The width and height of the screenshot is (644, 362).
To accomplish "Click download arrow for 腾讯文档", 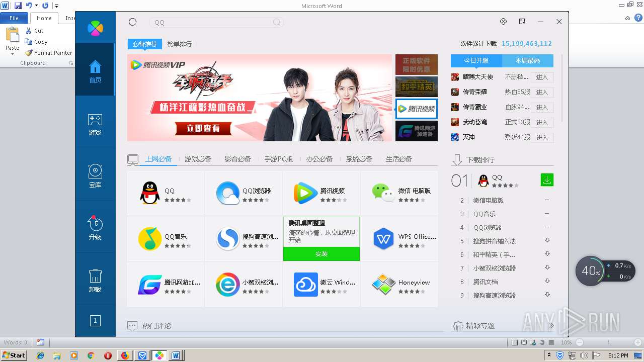I will click(547, 281).
